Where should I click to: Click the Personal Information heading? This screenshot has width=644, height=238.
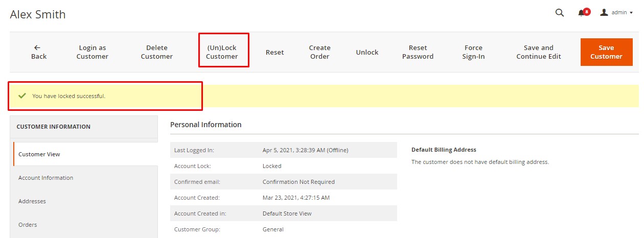pyautogui.click(x=206, y=125)
